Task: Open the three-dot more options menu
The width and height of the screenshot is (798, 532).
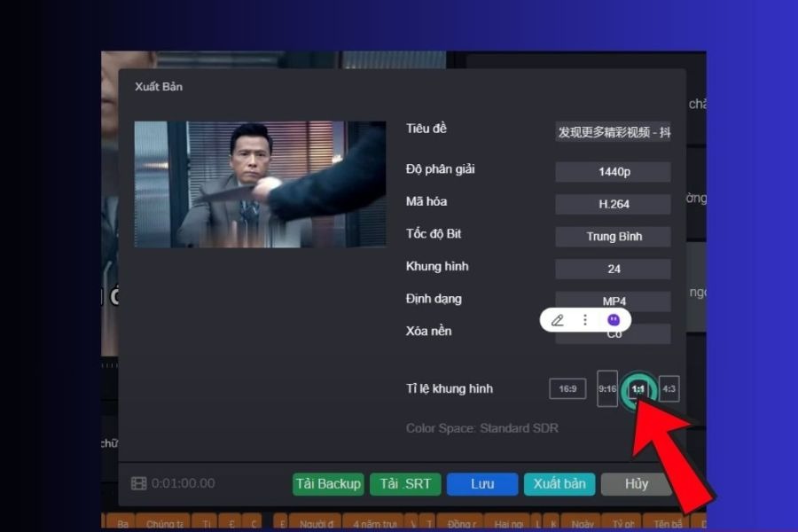Action: pos(585,320)
